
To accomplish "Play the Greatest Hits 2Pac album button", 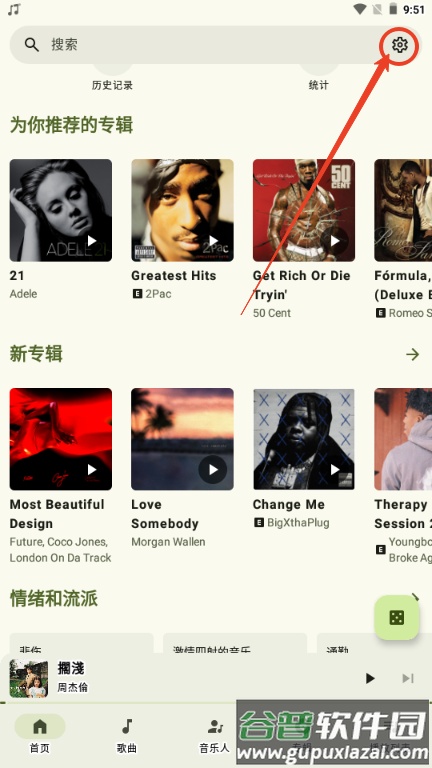I will 213,240.
